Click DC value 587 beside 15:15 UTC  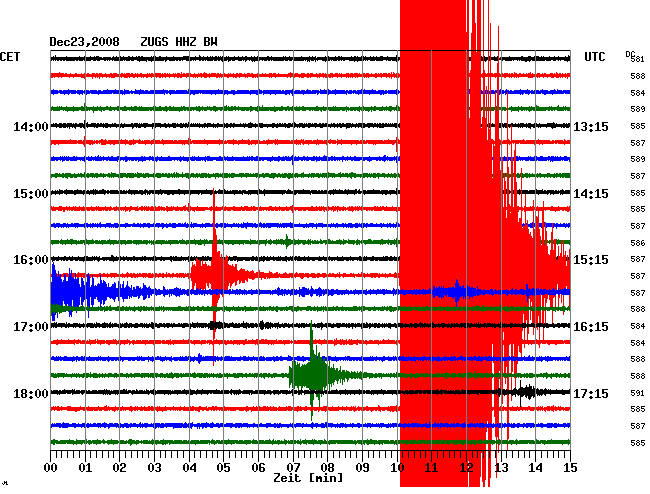(638, 259)
